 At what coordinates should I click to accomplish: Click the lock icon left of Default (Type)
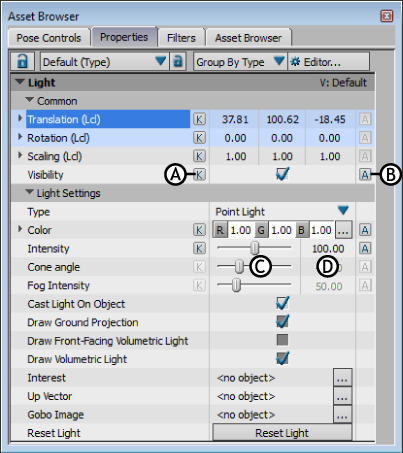(22, 61)
